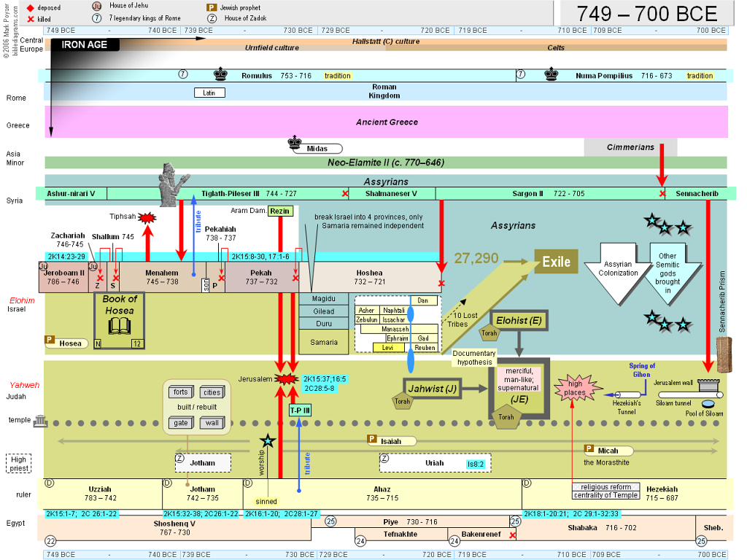Click the forts box

point(181,392)
